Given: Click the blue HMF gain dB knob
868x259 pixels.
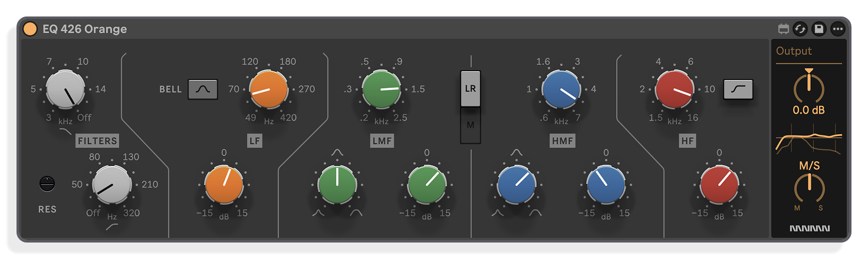Looking at the screenshot, I should [x=606, y=185].
